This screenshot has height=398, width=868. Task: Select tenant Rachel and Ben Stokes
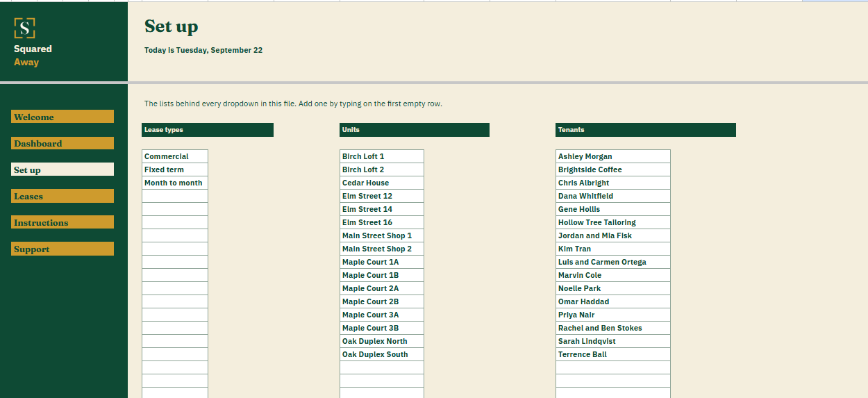click(613, 328)
